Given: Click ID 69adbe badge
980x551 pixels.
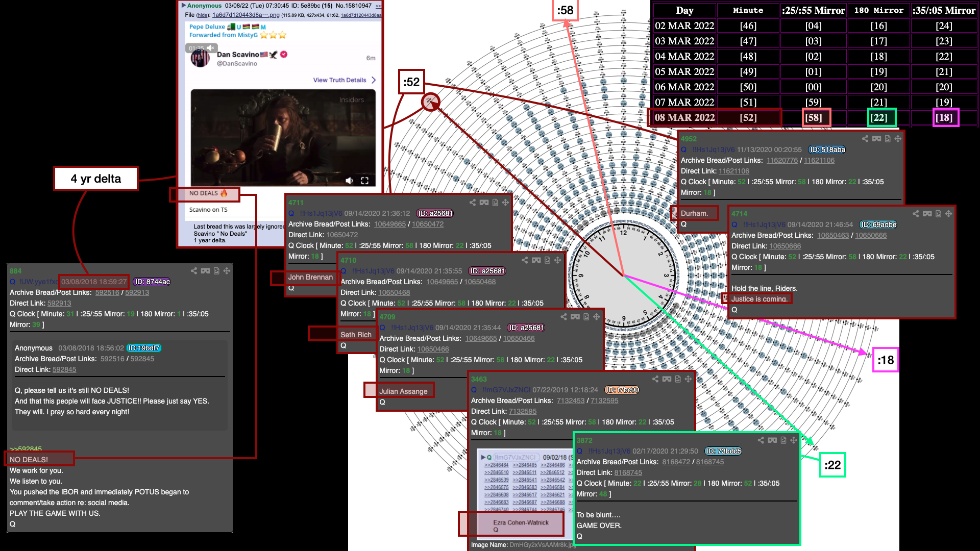Looking at the screenshot, I should pyautogui.click(x=878, y=224).
